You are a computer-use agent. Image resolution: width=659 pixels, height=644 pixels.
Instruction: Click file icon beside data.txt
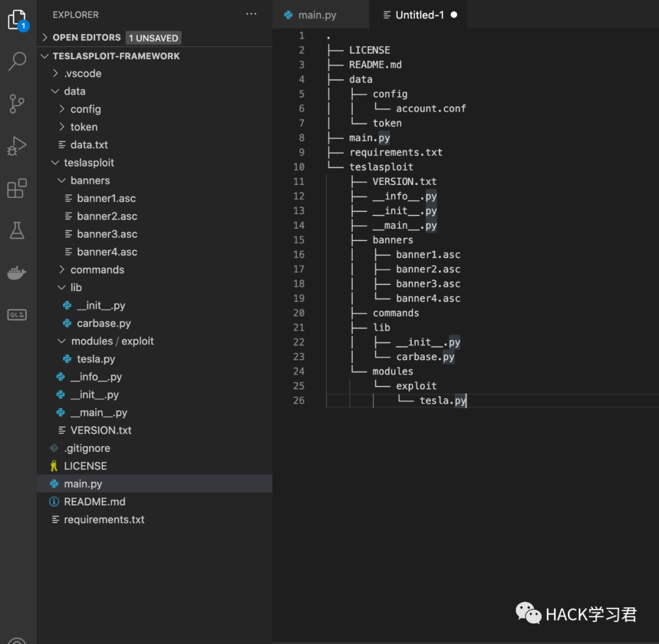tap(62, 145)
